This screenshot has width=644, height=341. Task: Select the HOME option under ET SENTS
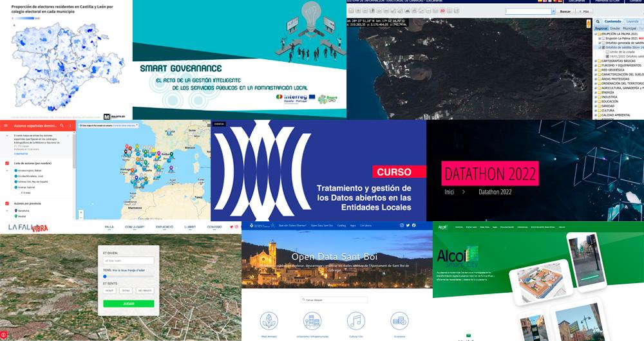point(109,291)
